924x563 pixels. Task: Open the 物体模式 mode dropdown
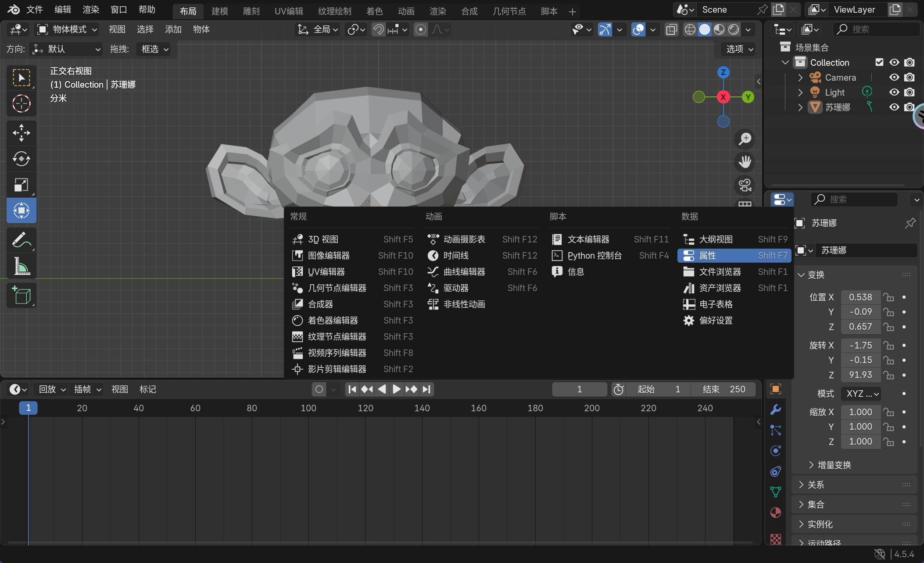tap(68, 29)
